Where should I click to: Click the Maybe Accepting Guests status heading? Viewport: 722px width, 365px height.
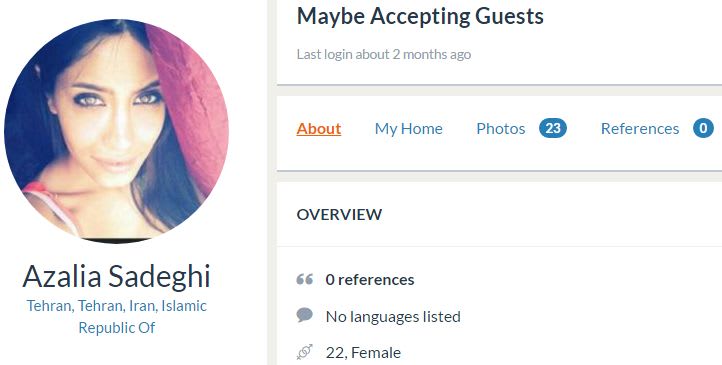tap(420, 17)
